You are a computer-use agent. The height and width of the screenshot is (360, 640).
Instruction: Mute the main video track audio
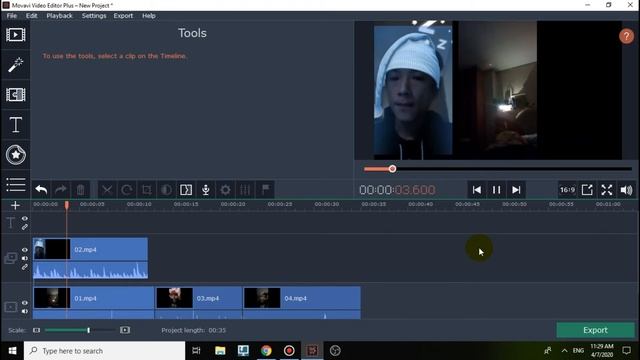click(x=25, y=311)
